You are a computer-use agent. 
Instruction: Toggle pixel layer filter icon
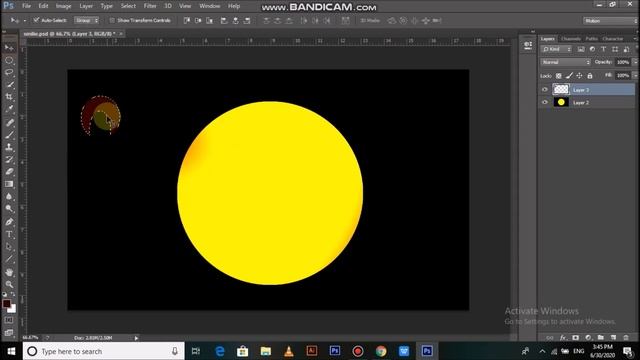(581, 49)
